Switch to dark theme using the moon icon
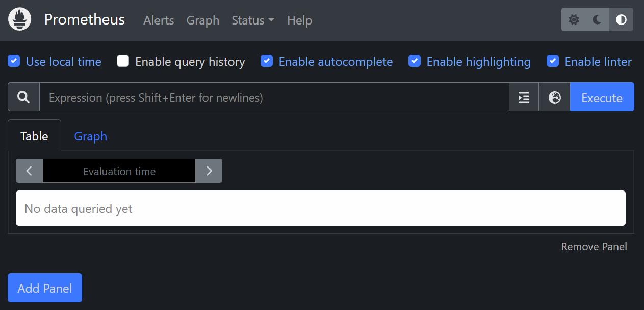Screen dimensions: 644x310 tap(596, 19)
